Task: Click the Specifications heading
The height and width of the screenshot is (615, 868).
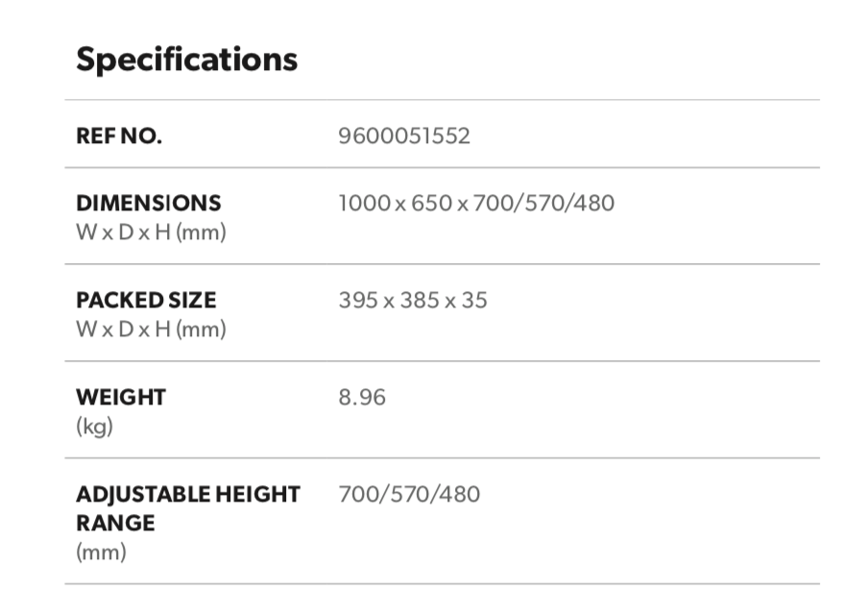Action: 186,60
